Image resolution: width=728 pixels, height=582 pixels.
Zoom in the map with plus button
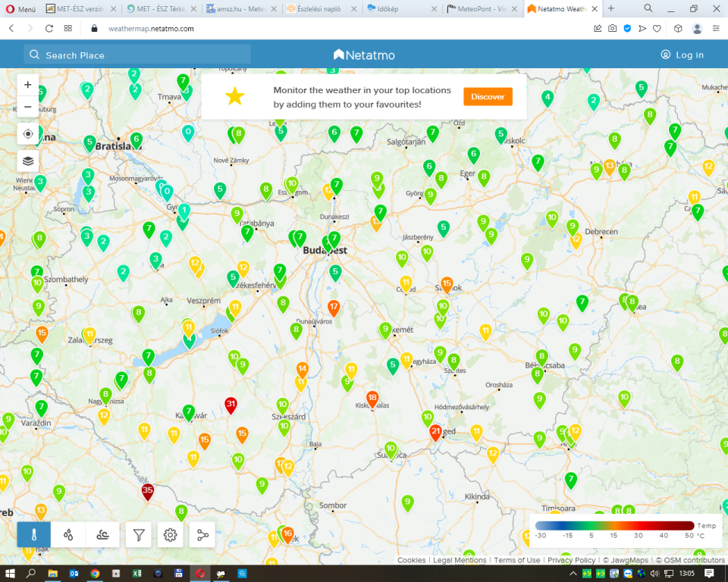pos(28,85)
